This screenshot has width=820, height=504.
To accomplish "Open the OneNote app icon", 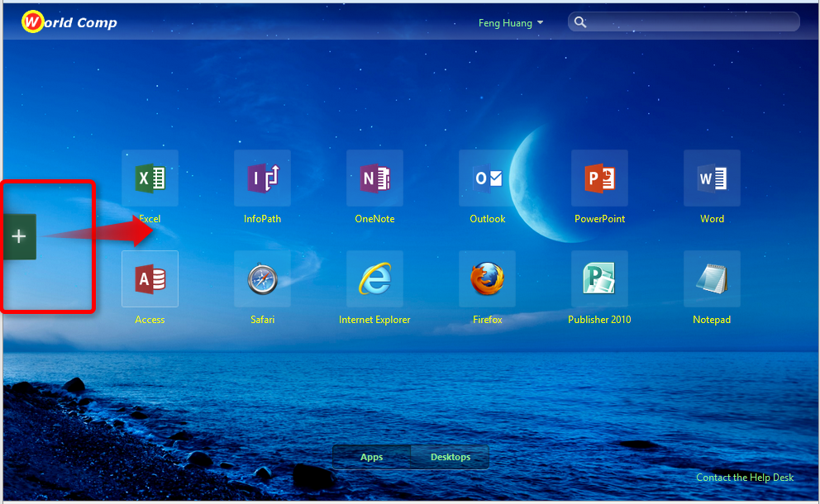I will coord(375,178).
